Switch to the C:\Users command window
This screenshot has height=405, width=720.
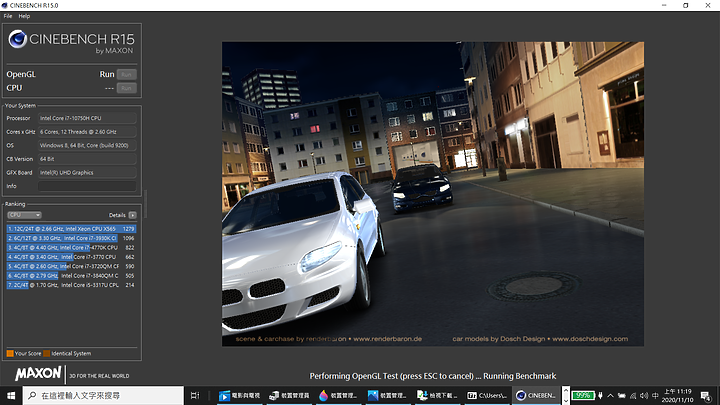[487, 395]
